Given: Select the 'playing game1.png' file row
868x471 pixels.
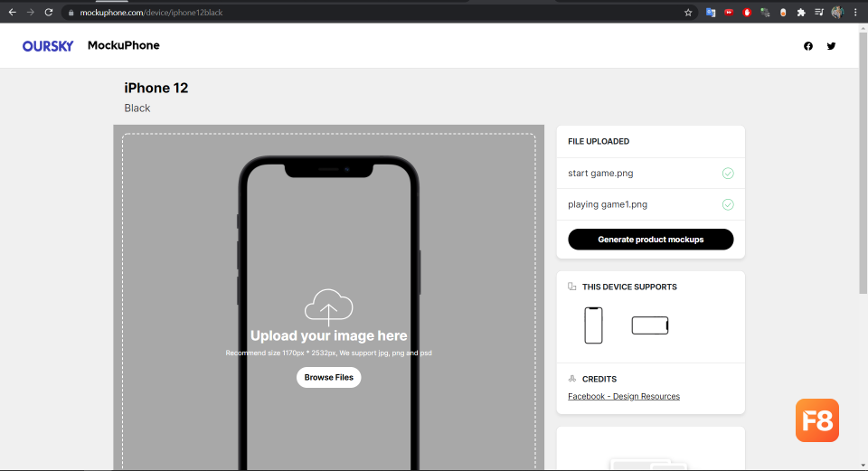Looking at the screenshot, I should coord(650,205).
